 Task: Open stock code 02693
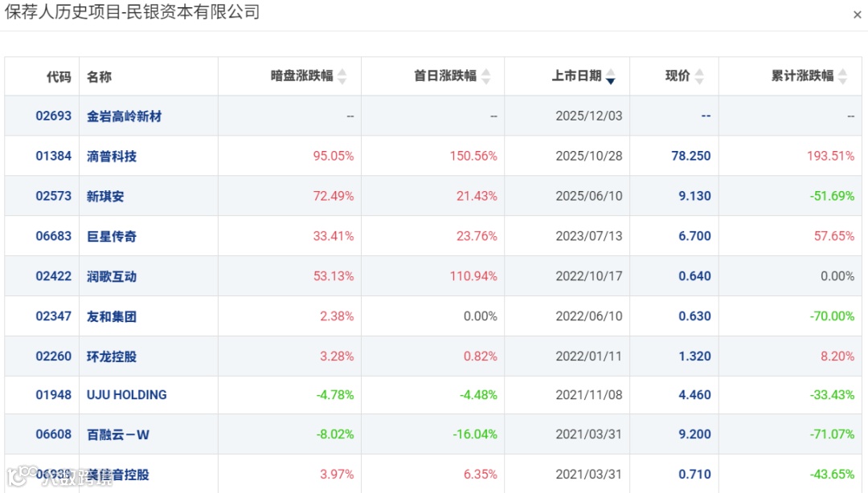pos(54,116)
